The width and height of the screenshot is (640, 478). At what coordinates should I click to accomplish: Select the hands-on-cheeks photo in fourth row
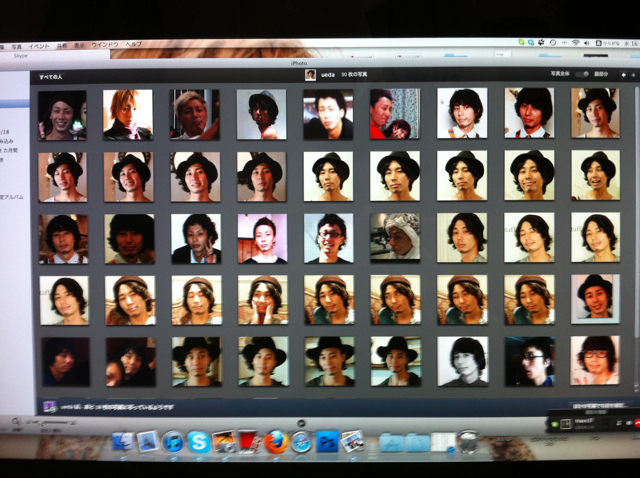(x=263, y=300)
